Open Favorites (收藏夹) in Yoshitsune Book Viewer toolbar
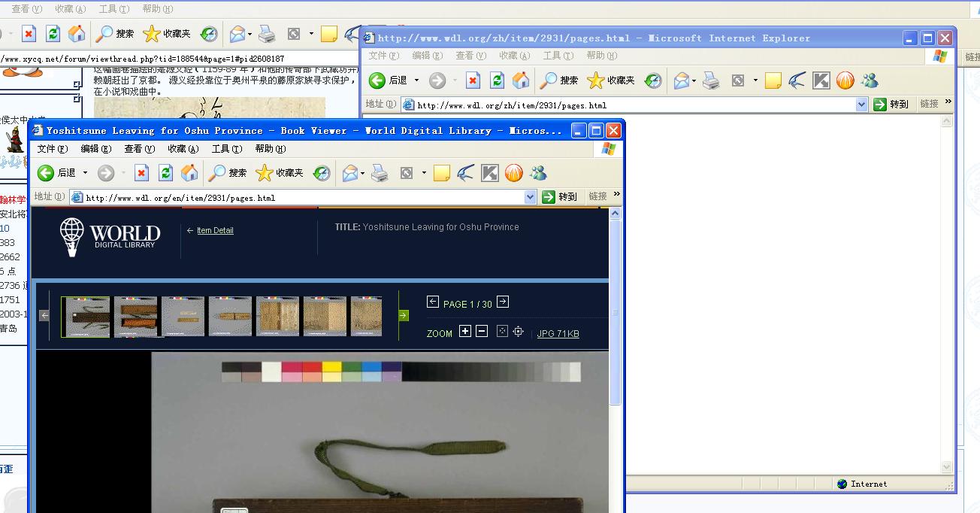This screenshot has width=980, height=513. (x=280, y=173)
